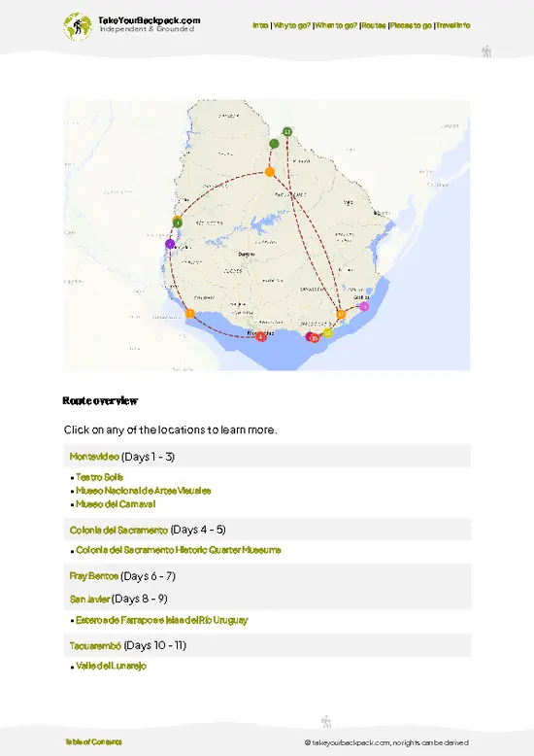This screenshot has width=534, height=756.
Task: Click the 'Independent & Grounded' tagline
Action: pyautogui.click(x=147, y=29)
